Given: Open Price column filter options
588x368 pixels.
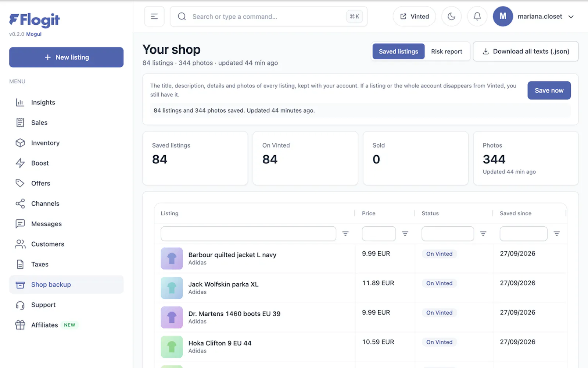Looking at the screenshot, I should 405,234.
